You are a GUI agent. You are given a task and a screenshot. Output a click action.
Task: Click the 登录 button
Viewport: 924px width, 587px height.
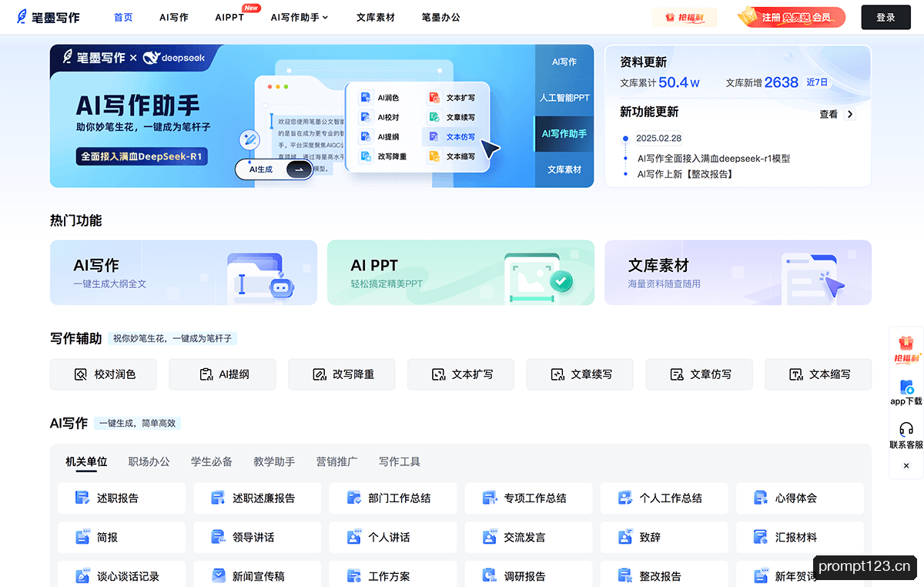click(885, 17)
